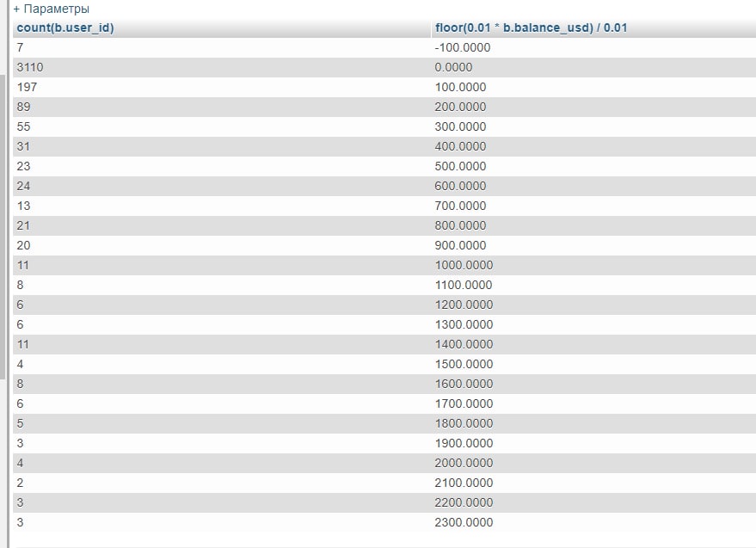756x548 pixels.
Task: Expand the Параметры options link
Action: 51,9
